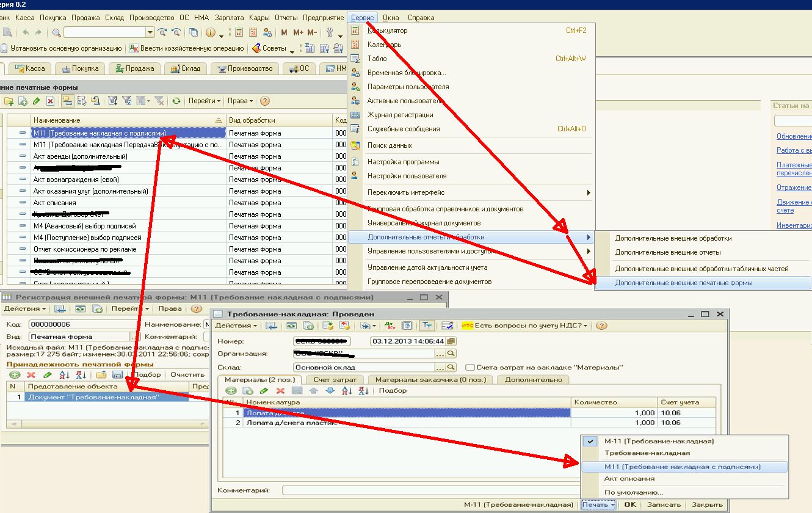
Task: Add a row with the green plus in registration window
Action: [15, 374]
